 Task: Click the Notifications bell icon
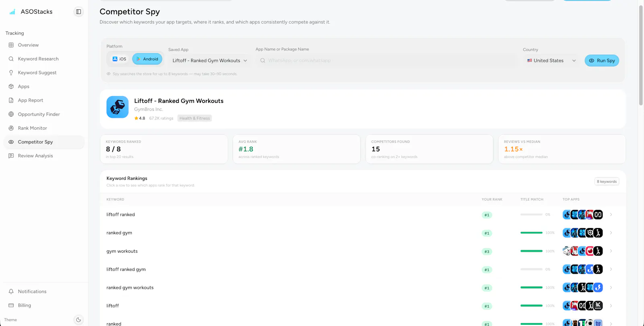pyautogui.click(x=11, y=291)
